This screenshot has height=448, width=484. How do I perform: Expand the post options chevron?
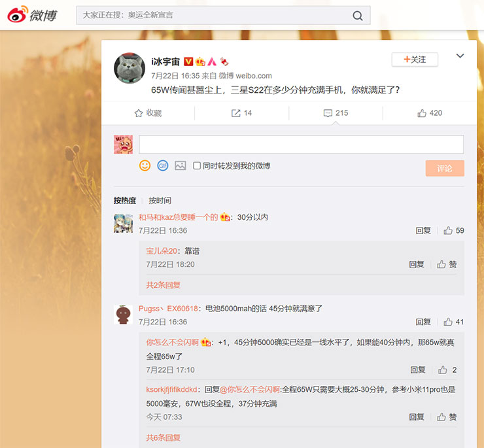click(x=460, y=56)
